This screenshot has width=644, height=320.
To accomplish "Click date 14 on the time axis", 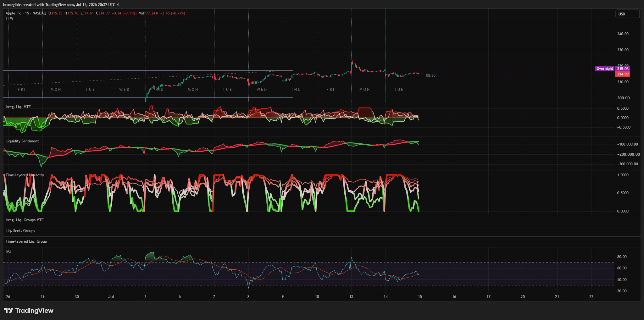I will pos(386,297).
